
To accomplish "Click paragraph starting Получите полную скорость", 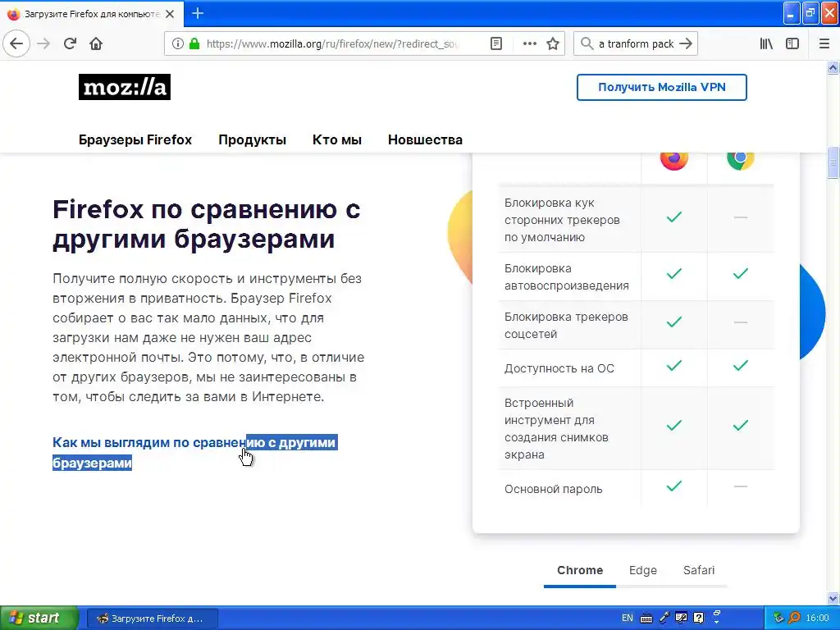I will (208, 337).
